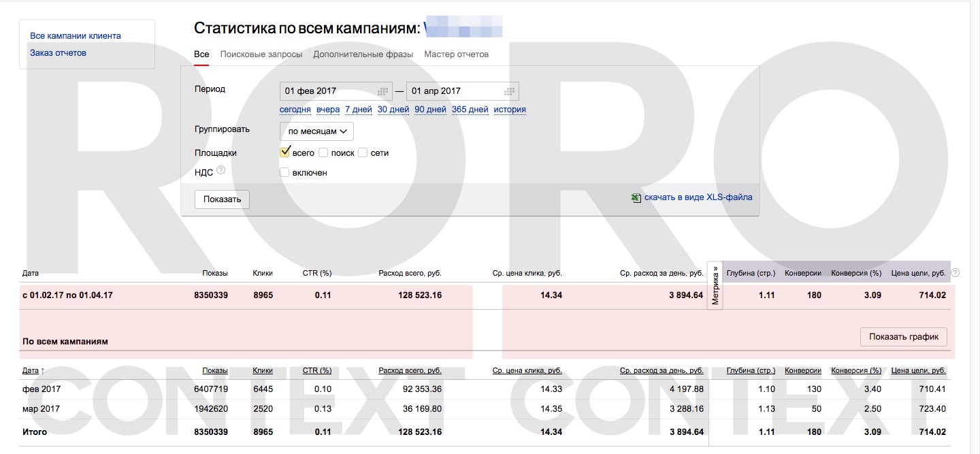Select the 90 дней period shortcut

(430, 110)
